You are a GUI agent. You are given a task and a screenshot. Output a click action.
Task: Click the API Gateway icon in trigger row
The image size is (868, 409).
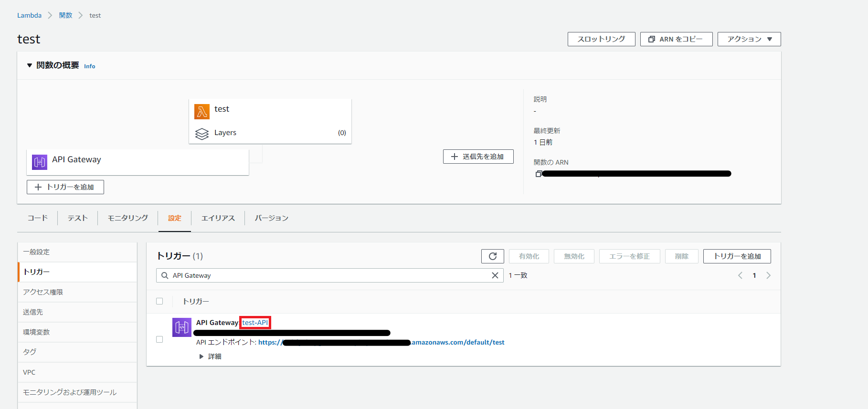tap(182, 327)
